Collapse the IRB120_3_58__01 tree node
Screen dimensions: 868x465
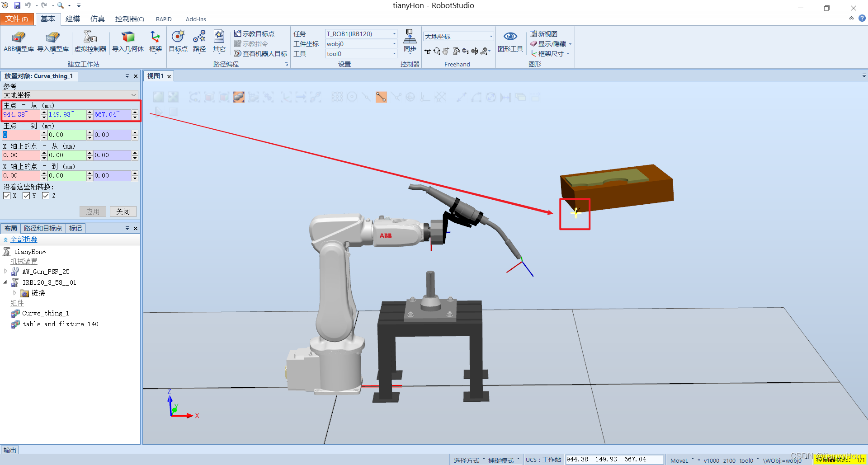tap(5, 282)
